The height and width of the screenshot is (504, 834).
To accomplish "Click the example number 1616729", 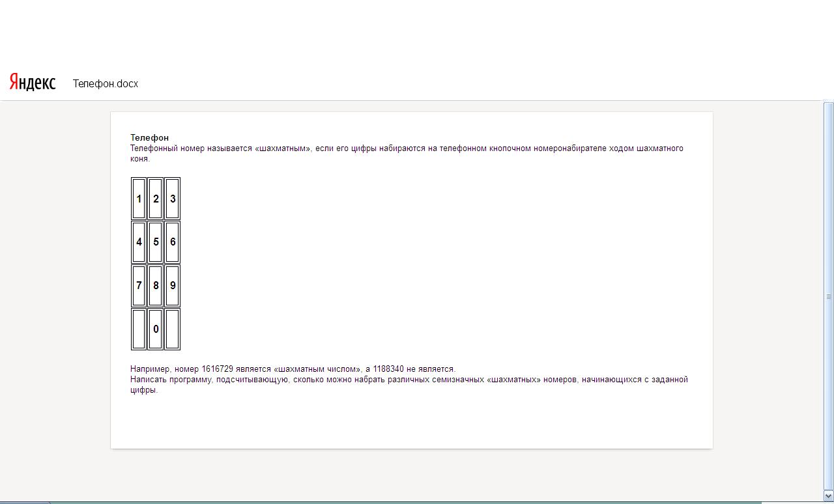I will (x=218, y=369).
